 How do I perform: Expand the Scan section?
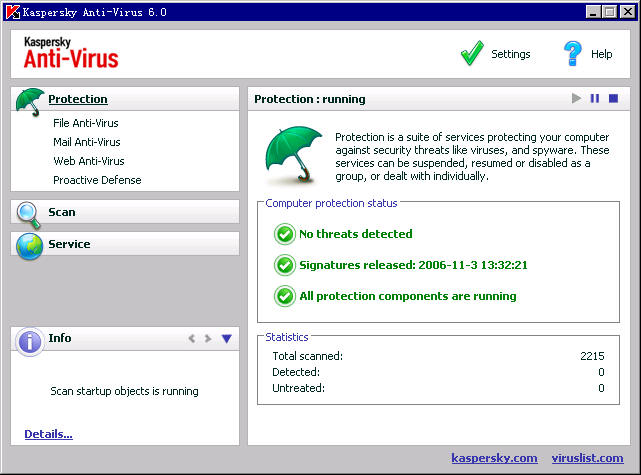[125, 212]
